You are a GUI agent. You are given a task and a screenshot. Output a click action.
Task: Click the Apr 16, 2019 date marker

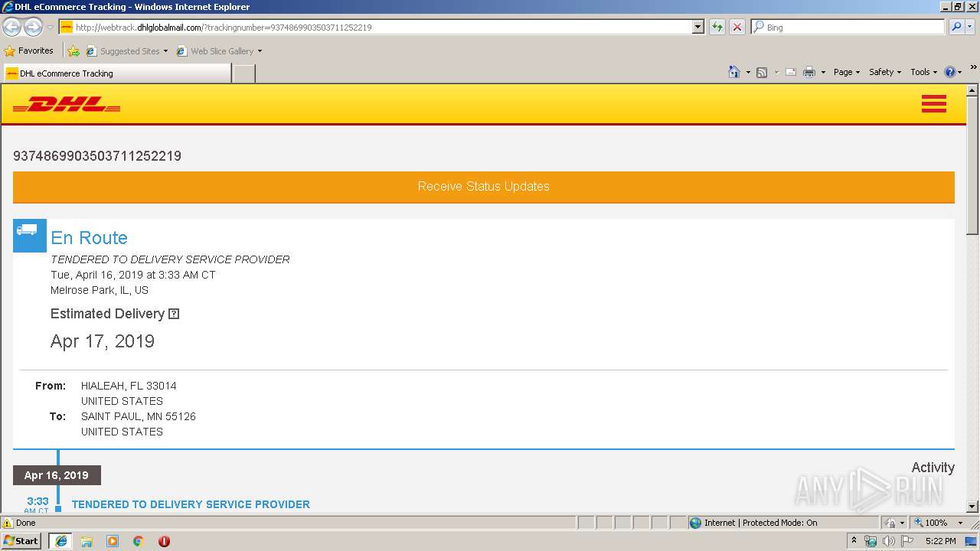pos(57,475)
